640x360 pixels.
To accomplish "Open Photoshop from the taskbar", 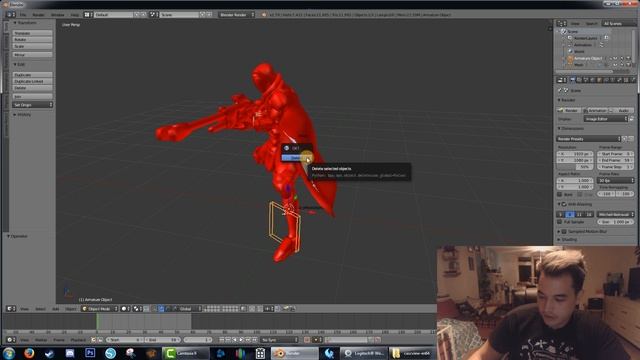I will 90,353.
